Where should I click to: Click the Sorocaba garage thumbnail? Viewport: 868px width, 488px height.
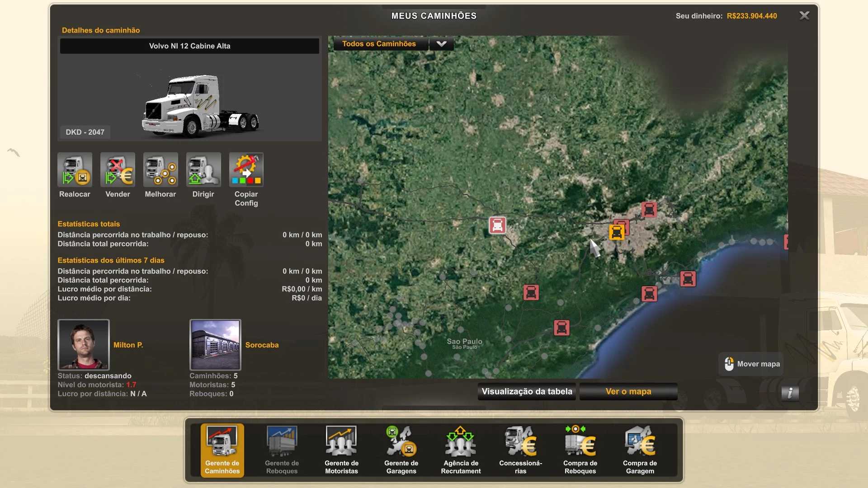tap(215, 345)
